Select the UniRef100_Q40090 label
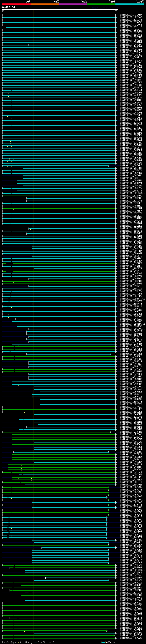The height and width of the screenshot is (644, 146). click(131, 45)
